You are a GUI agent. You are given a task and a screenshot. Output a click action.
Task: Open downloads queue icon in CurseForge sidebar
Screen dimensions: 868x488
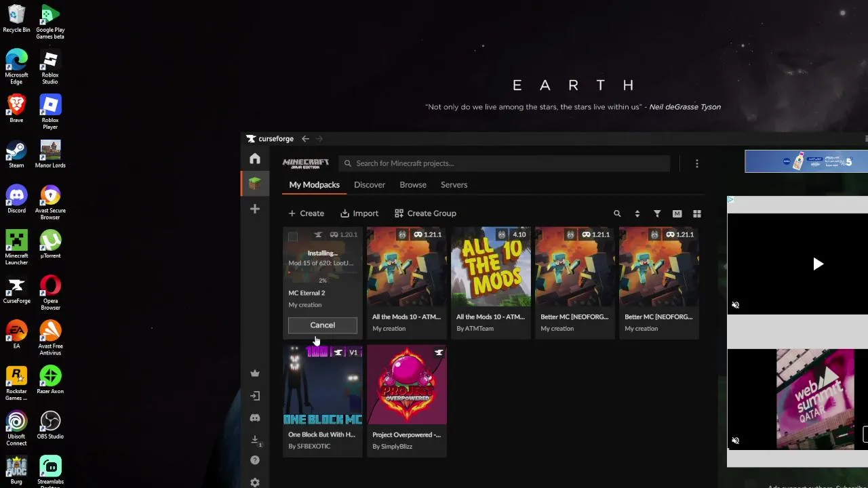pos(255,440)
